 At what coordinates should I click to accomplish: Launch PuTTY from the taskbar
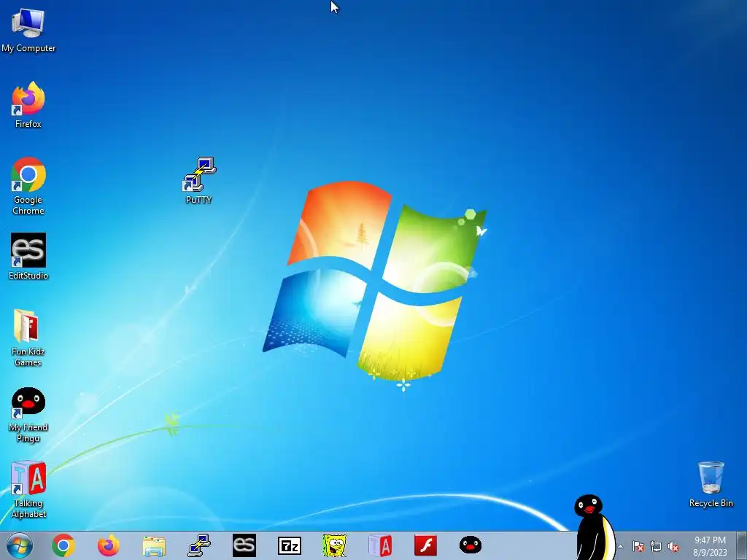pos(199,545)
